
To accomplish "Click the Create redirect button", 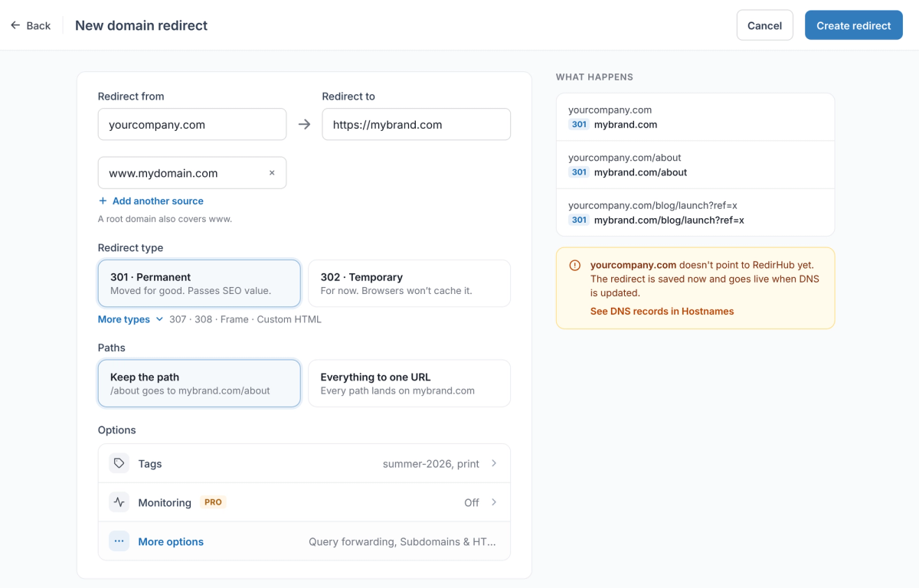I will click(x=854, y=25).
